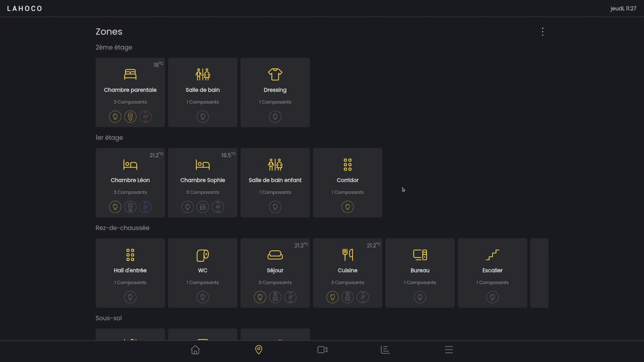Screen dimensions: 644x362
Task: Open the home tab in bottom bar
Action: [x=195, y=350]
